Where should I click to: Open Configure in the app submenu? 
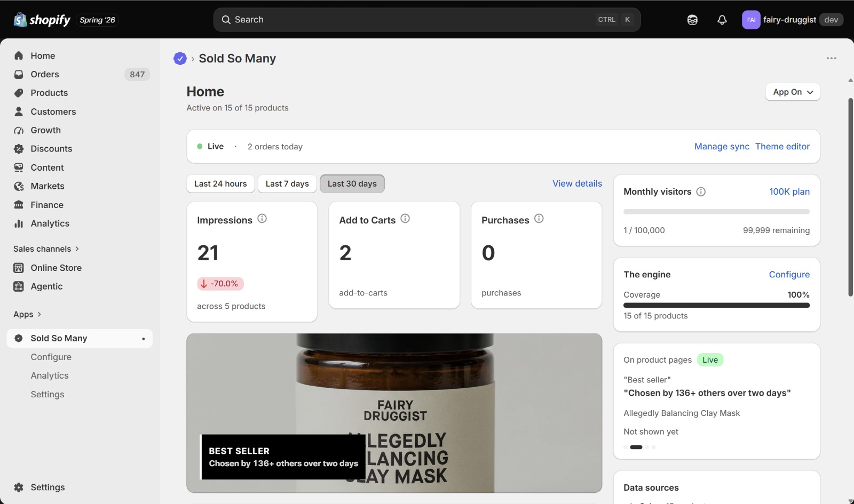pyautogui.click(x=51, y=357)
